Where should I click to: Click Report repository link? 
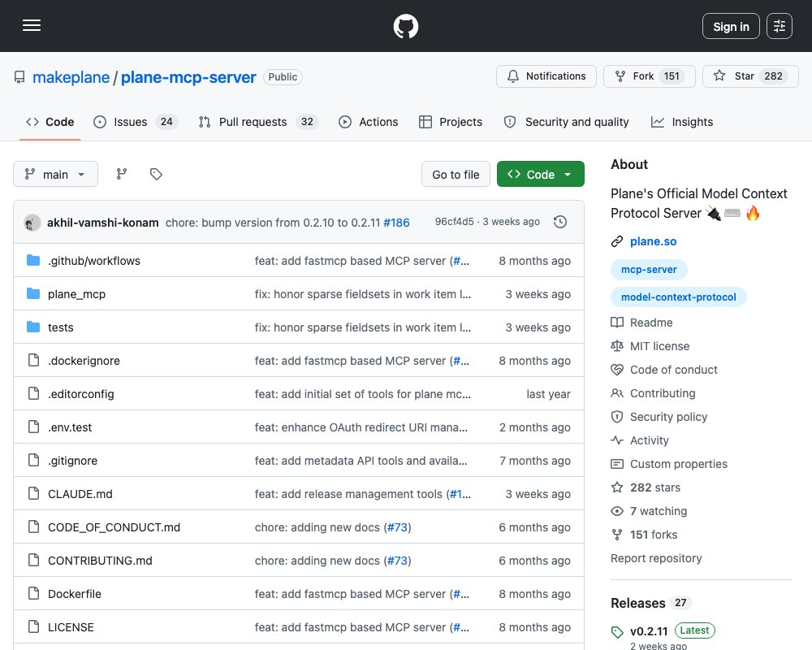click(656, 558)
